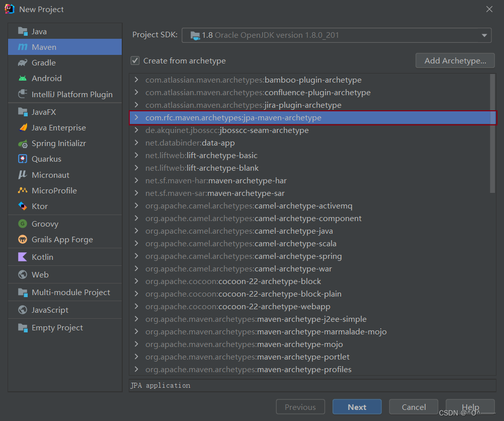Click the Grails App Forge icon
The image size is (504, 421).
point(23,240)
